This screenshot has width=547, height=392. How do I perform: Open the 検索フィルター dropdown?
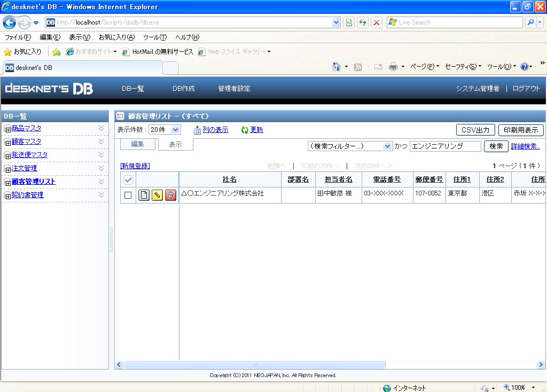point(350,146)
